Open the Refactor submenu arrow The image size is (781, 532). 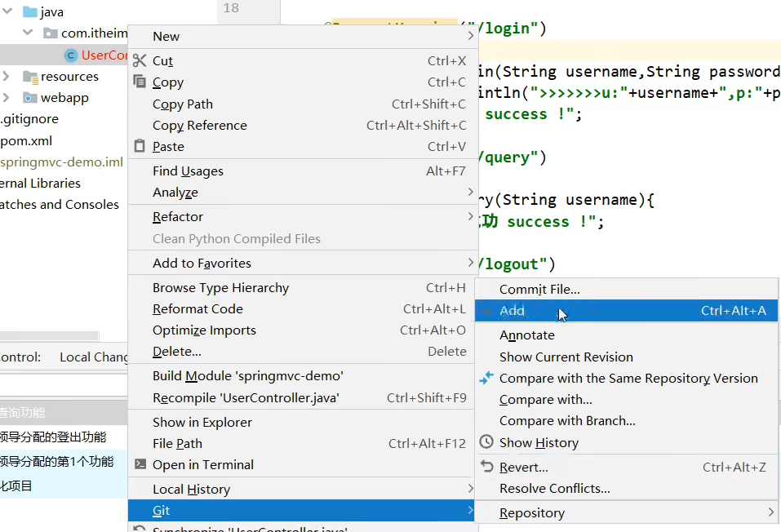click(470, 216)
